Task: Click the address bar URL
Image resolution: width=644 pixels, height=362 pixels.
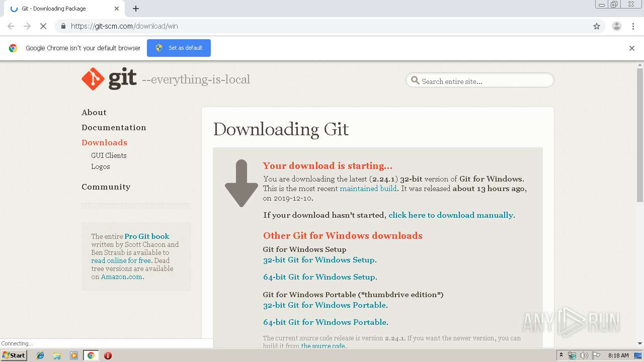Action: 124,26
